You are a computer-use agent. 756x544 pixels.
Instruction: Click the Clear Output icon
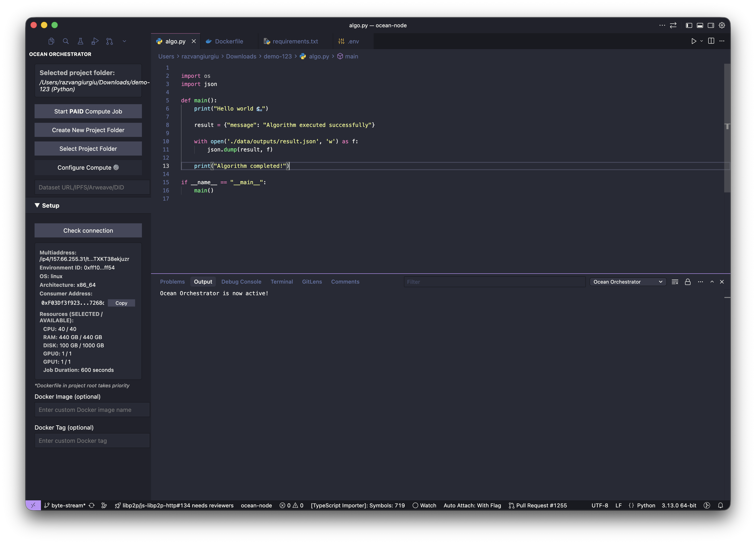pos(675,282)
